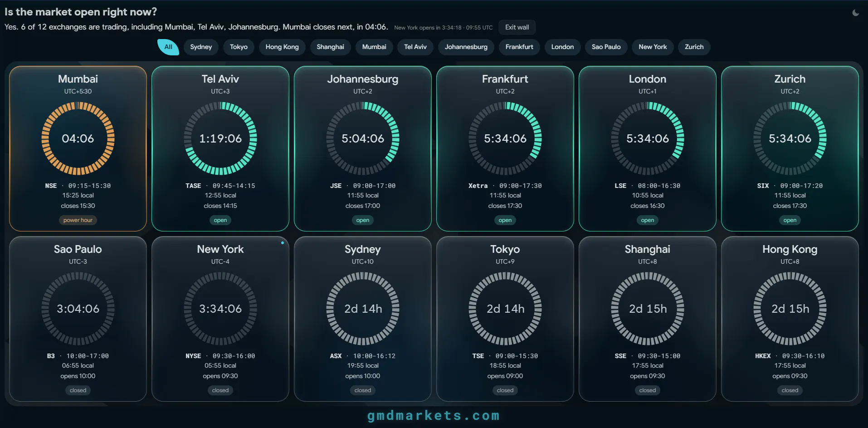Filter by Hong Kong chip

282,47
